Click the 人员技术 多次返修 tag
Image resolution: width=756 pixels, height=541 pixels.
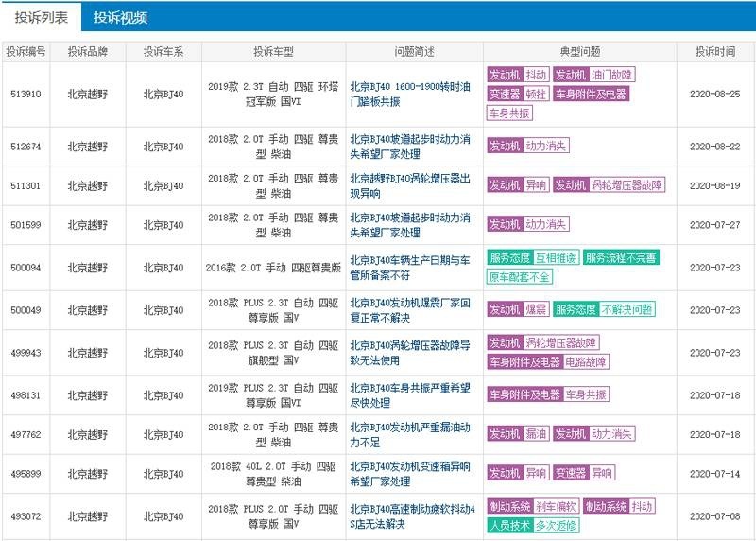(533, 526)
